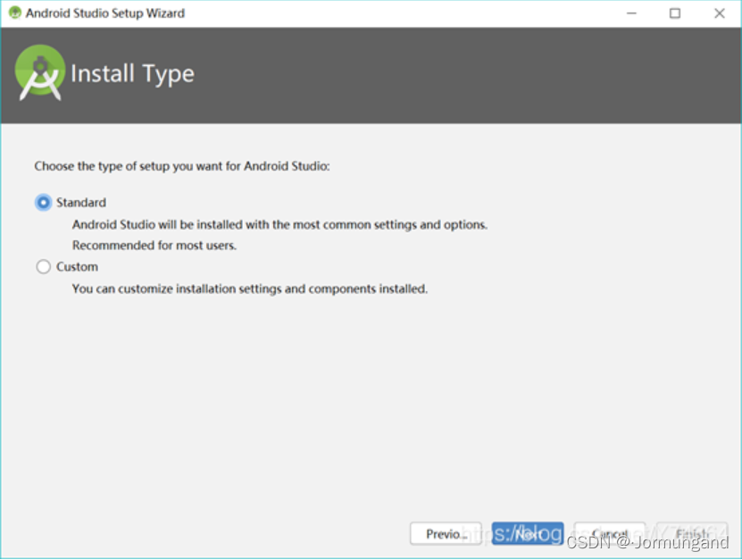This screenshot has height=560, width=742.
Task: Maximize the Setup Wizard window
Action: click(x=675, y=13)
